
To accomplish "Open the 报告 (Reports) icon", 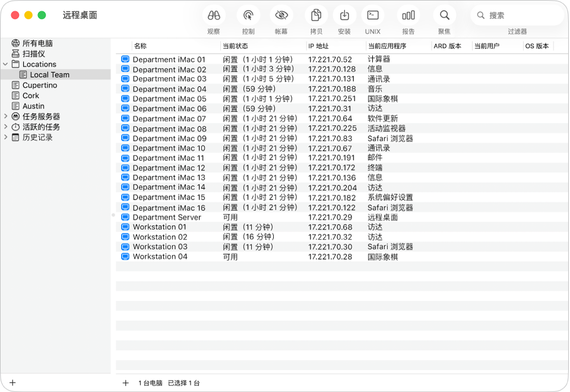I will [x=408, y=15].
